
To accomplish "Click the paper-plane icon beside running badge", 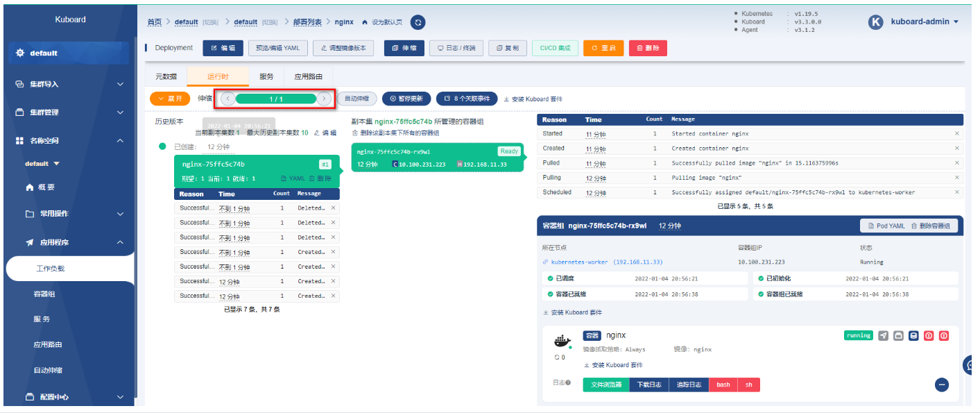I will 883,336.
